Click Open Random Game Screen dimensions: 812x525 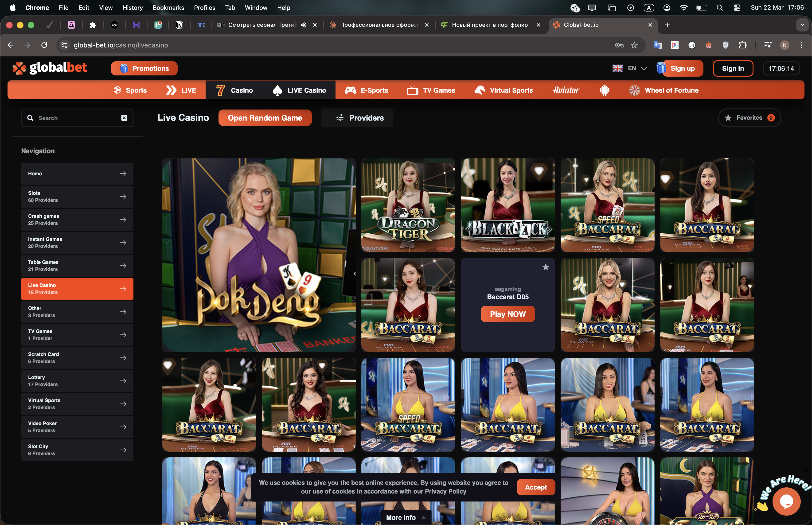tap(265, 118)
